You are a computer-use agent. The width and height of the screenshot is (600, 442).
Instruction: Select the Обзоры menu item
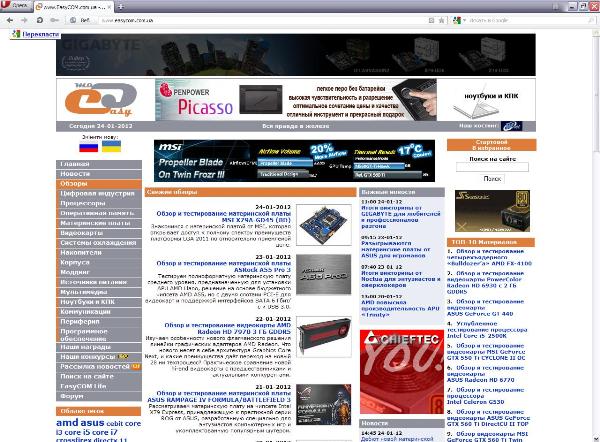99,184
